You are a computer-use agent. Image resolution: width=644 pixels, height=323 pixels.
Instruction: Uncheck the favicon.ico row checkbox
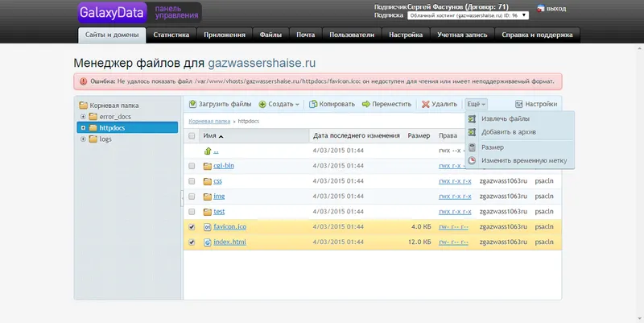[x=192, y=227]
